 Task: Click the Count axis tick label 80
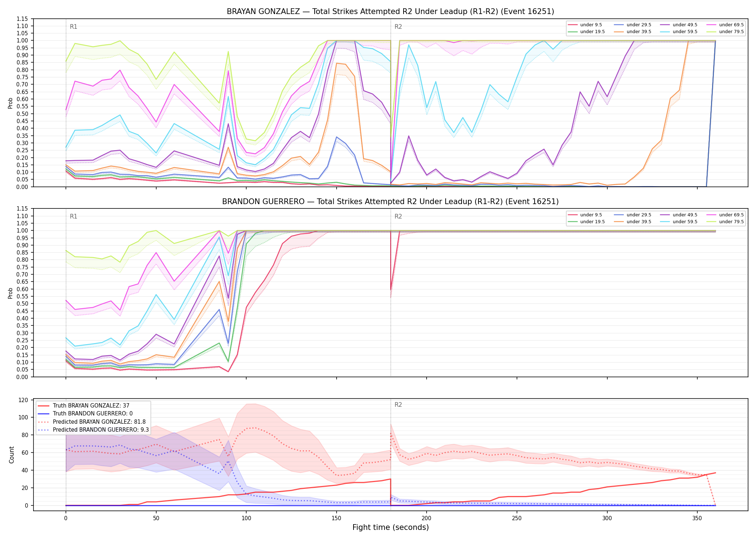[x=25, y=435]
